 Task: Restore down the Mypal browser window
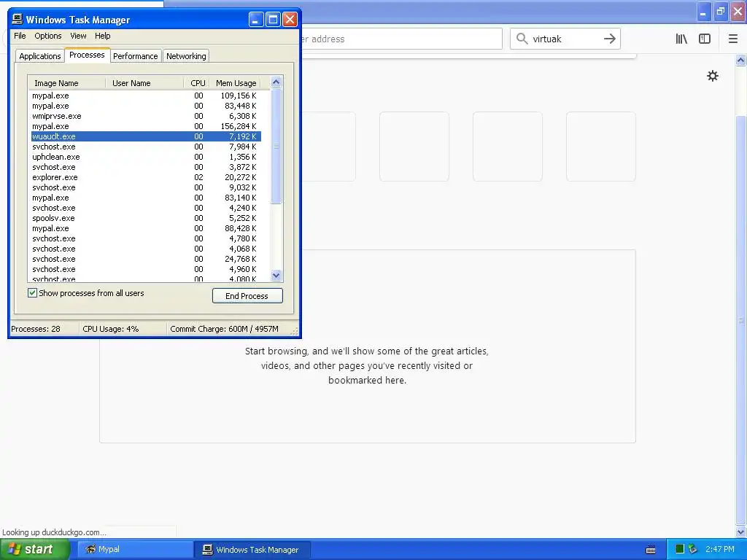(x=721, y=11)
